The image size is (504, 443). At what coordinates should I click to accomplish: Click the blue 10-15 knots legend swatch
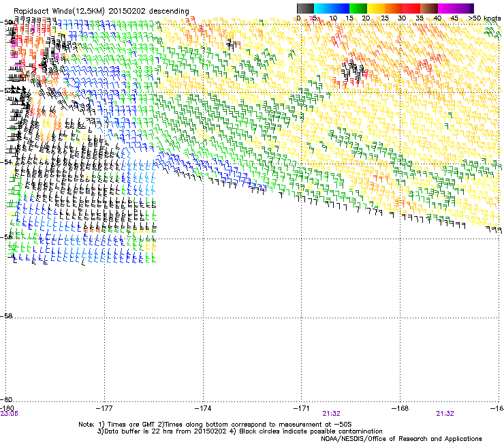tap(341, 8)
